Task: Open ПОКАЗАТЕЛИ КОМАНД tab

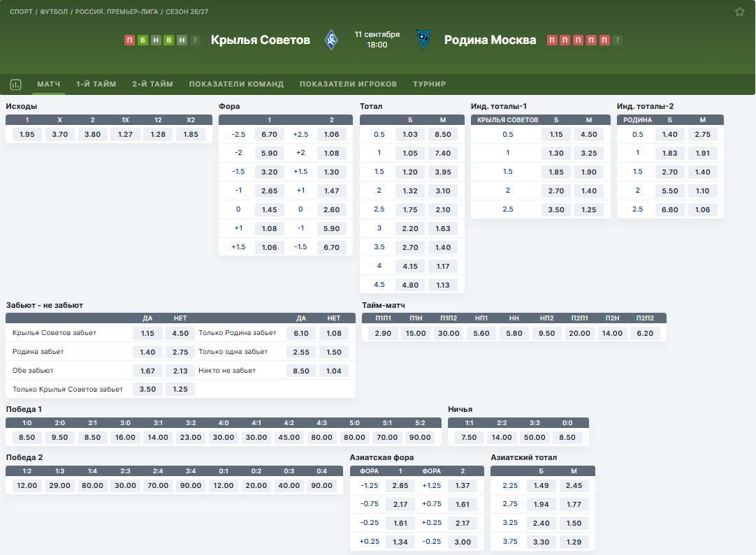Action: (236, 84)
